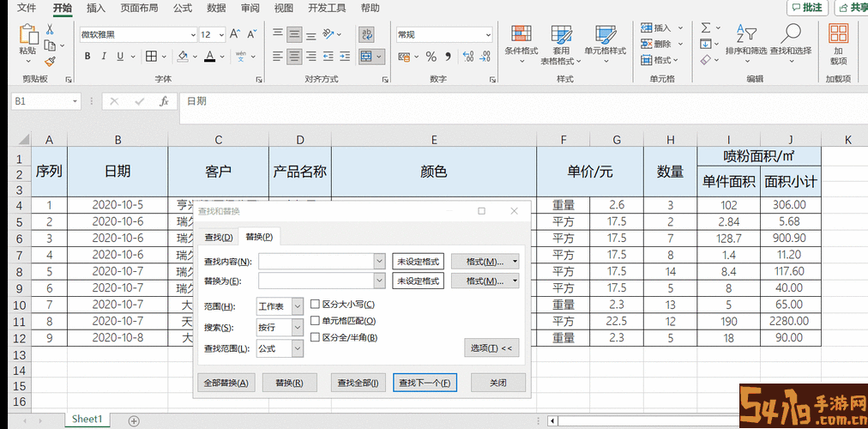This screenshot has height=429, width=868.
Task: Click the Copy icon in clipboard group
Action: pyautogui.click(x=50, y=45)
